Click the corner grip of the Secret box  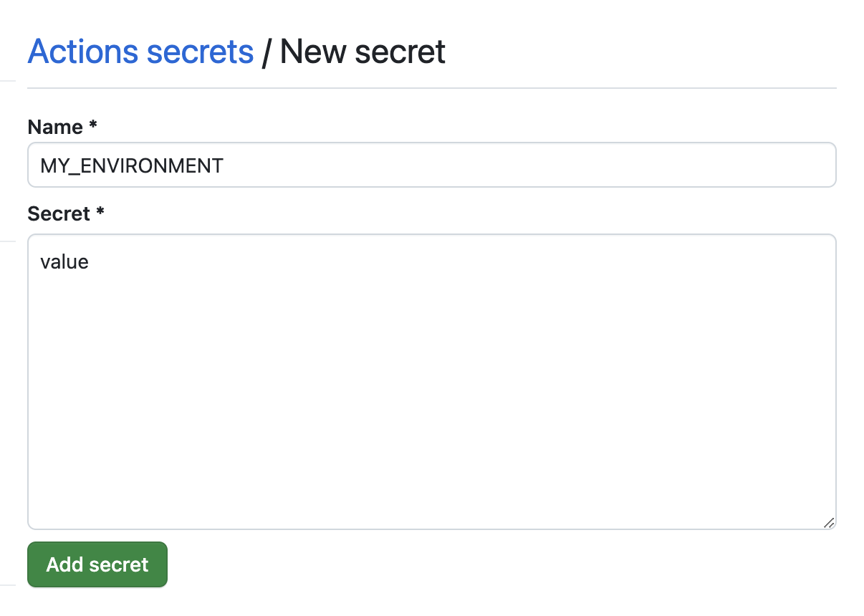click(x=828, y=523)
